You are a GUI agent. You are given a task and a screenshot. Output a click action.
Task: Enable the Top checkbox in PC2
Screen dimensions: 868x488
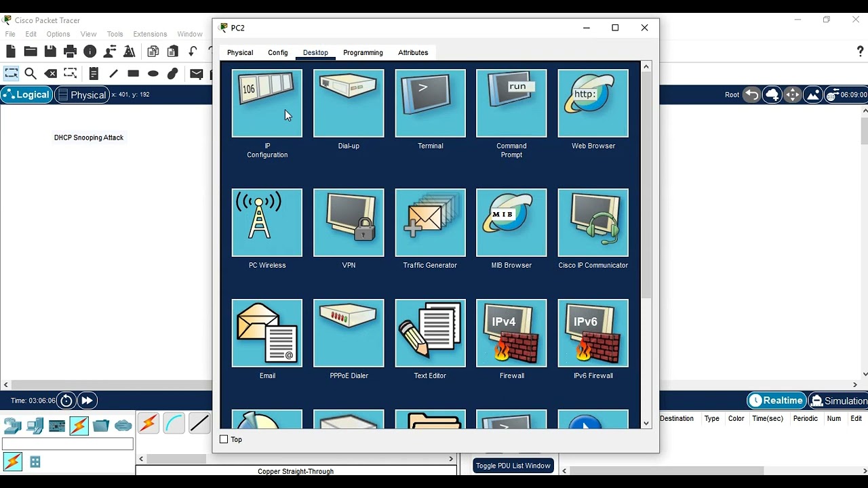coord(224,439)
